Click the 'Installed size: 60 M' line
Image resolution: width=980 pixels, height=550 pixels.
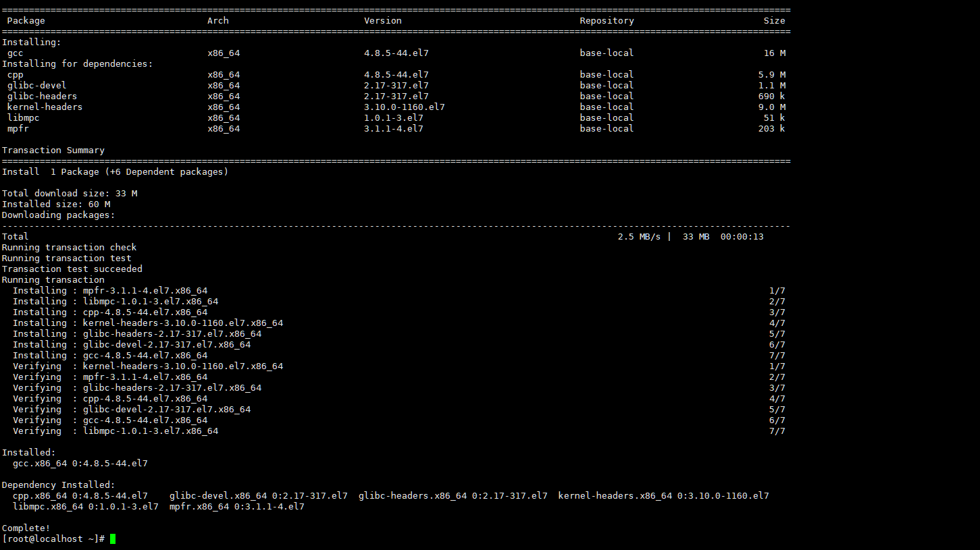coord(56,204)
